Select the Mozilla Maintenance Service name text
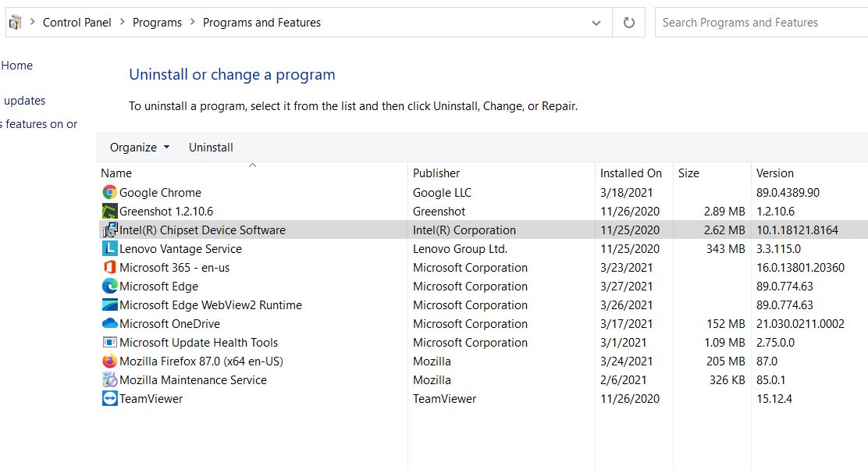Image resolution: width=868 pixels, height=470 pixels. pos(194,380)
